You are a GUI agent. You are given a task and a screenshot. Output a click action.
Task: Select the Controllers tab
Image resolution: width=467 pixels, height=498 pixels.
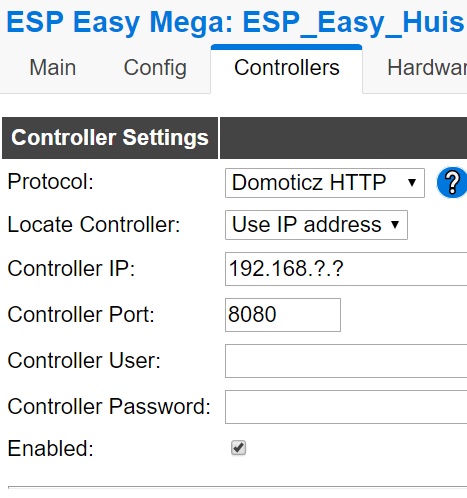(x=287, y=68)
